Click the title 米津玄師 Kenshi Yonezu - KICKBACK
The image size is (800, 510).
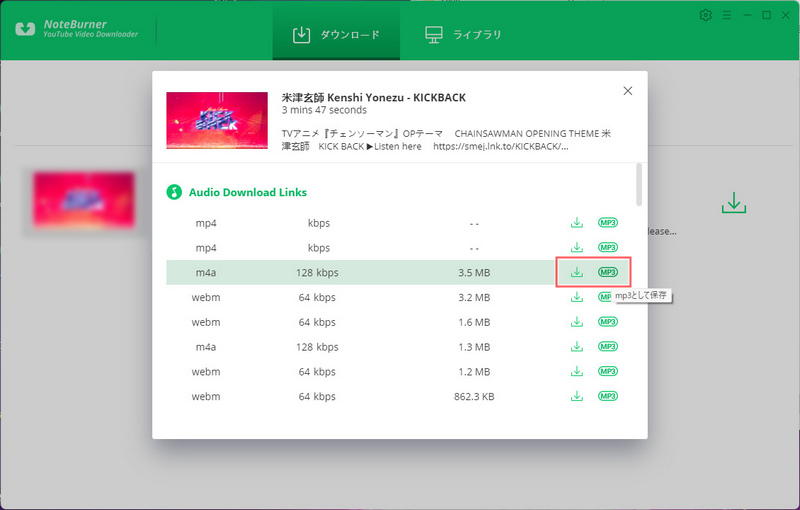pyautogui.click(x=373, y=97)
